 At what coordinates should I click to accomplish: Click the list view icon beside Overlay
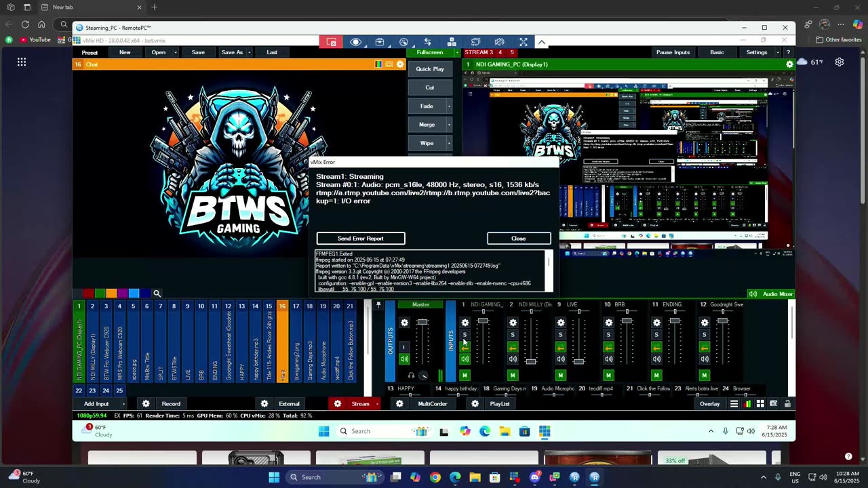click(x=734, y=404)
